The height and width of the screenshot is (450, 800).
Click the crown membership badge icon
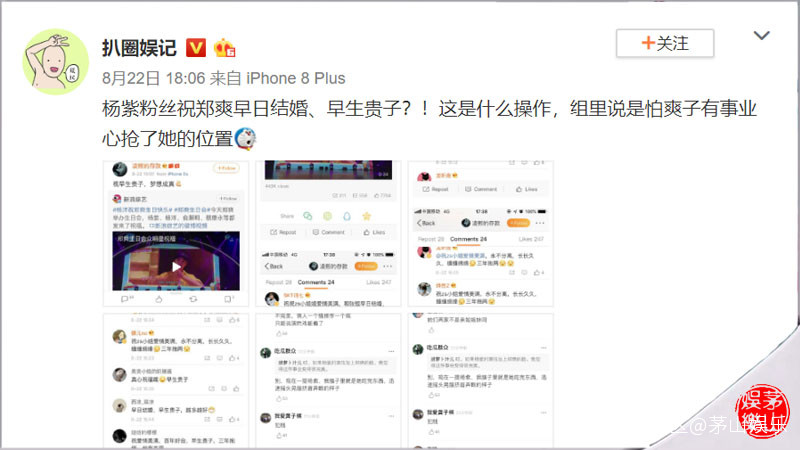pyautogui.click(x=224, y=48)
